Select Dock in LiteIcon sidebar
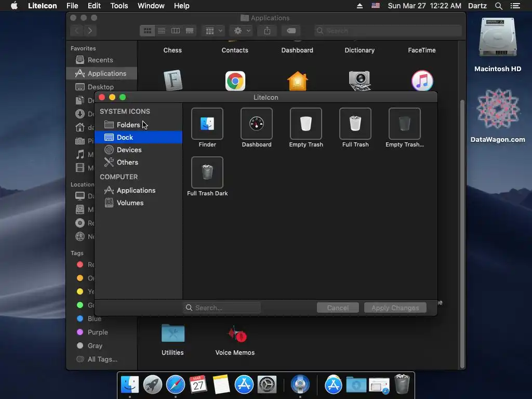 (x=138, y=137)
